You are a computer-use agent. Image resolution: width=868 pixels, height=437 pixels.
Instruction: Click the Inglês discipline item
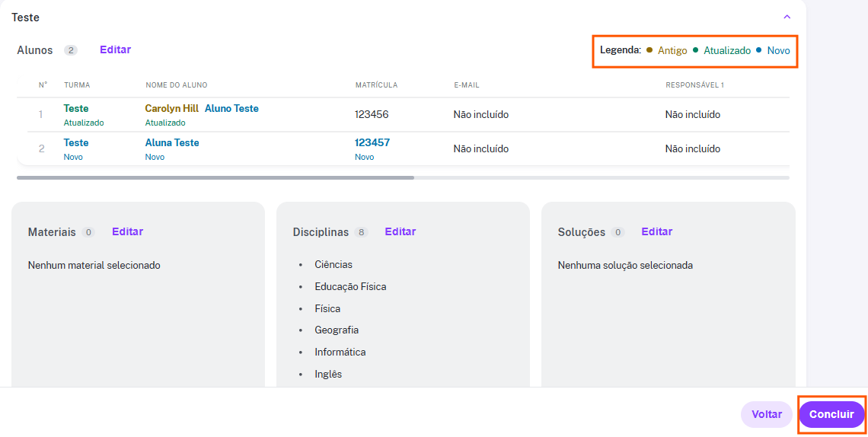click(x=328, y=374)
